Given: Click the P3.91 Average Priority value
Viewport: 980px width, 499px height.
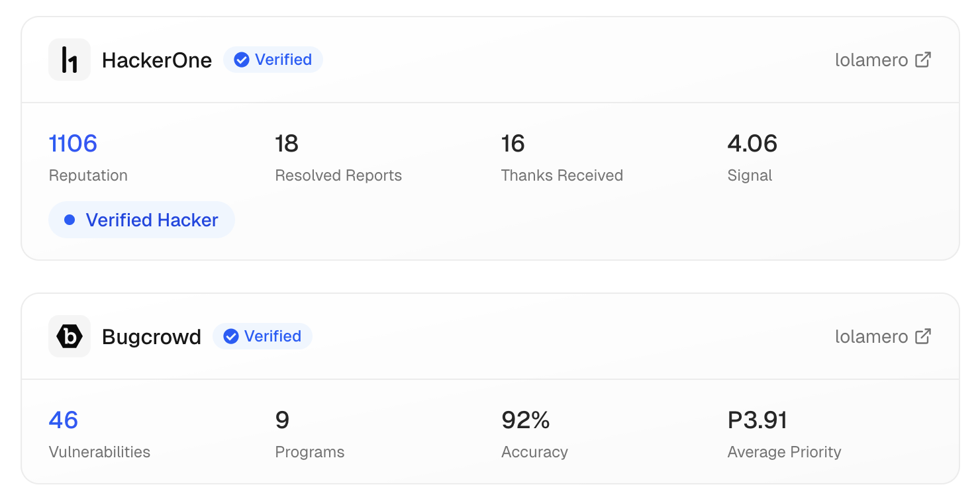Looking at the screenshot, I should 758,420.
